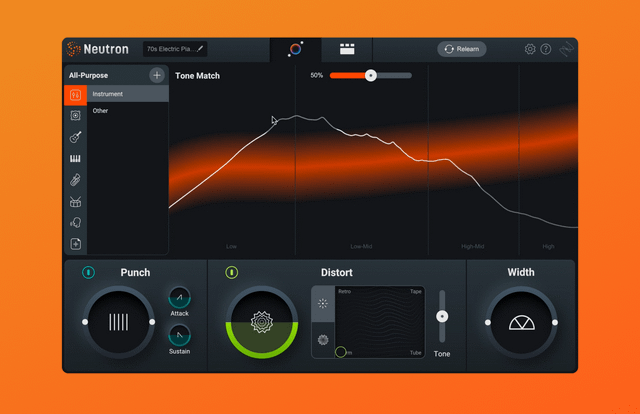Click the add custom file icon in the sidebar

click(76, 244)
